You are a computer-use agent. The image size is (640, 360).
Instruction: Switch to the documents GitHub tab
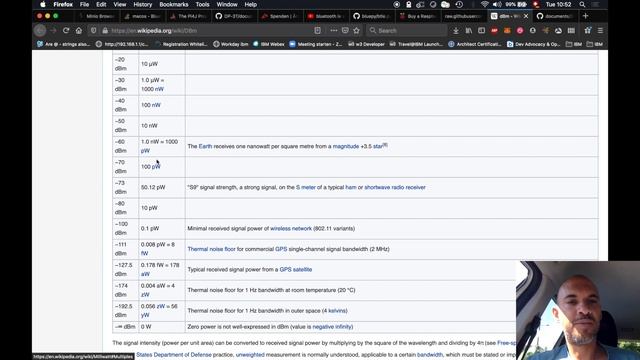554,16
